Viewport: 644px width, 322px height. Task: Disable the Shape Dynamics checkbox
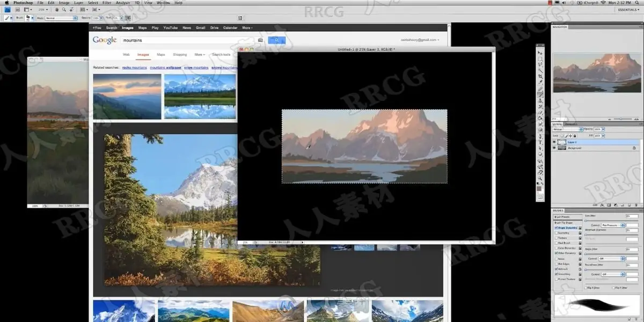click(556, 228)
